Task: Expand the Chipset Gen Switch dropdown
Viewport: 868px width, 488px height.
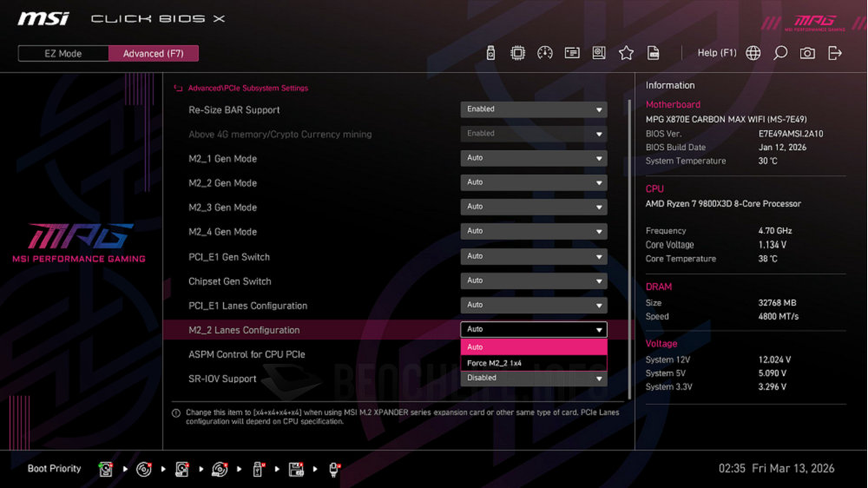Action: [533, 280]
